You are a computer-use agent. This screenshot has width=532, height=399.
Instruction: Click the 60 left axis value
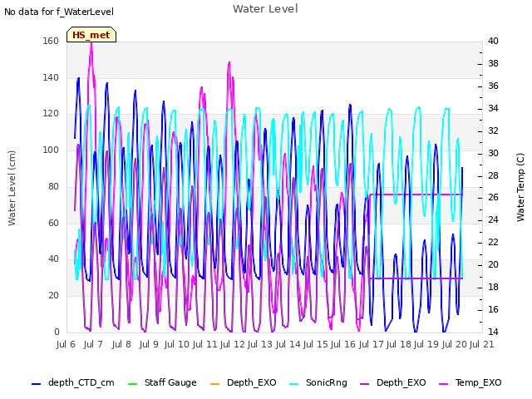pyautogui.click(x=53, y=223)
